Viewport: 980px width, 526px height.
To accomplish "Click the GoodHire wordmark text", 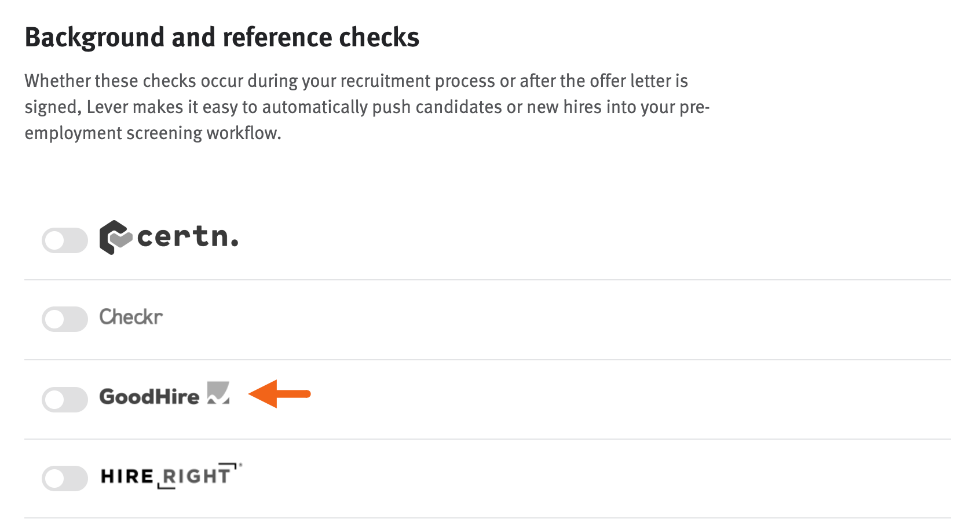I will [149, 397].
